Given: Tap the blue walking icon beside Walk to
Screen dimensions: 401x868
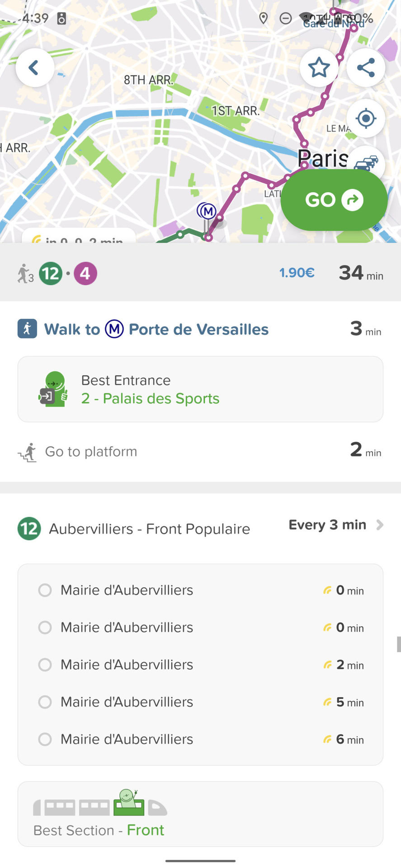Looking at the screenshot, I should point(27,329).
